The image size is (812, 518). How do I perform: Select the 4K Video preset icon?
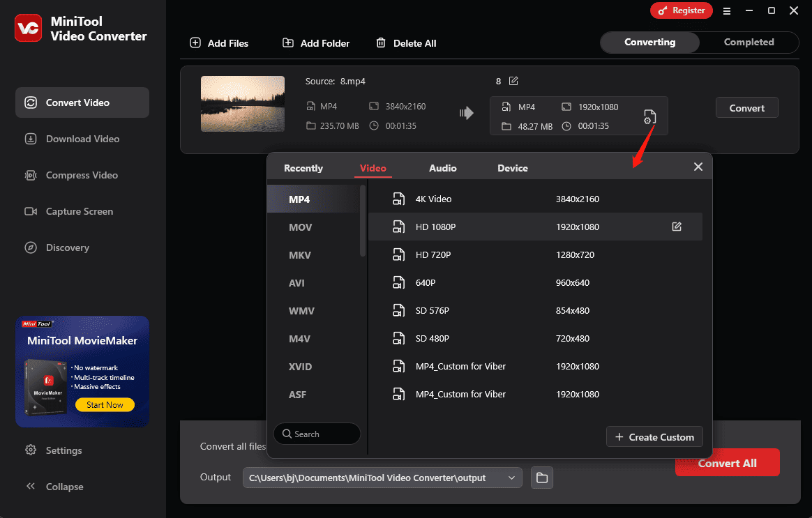tap(398, 199)
